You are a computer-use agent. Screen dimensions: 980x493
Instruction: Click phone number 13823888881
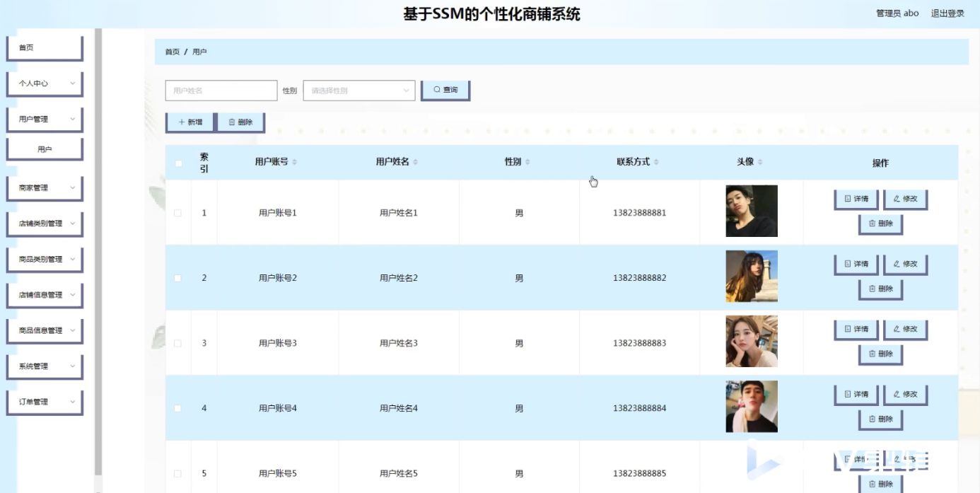639,213
